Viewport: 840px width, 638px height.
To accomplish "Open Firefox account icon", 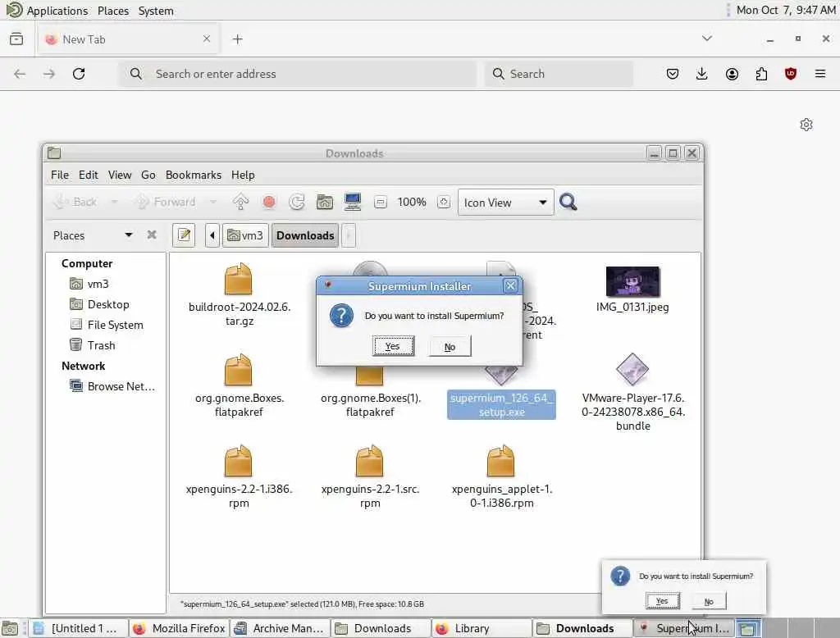I will pyautogui.click(x=732, y=74).
